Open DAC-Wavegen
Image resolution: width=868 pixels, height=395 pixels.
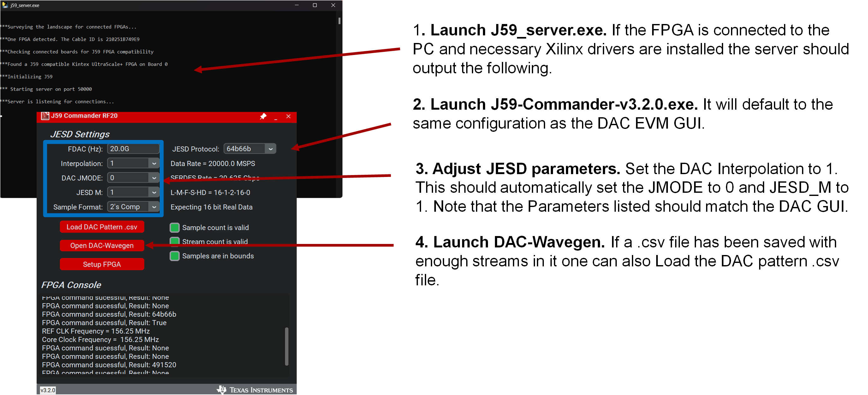pos(102,245)
